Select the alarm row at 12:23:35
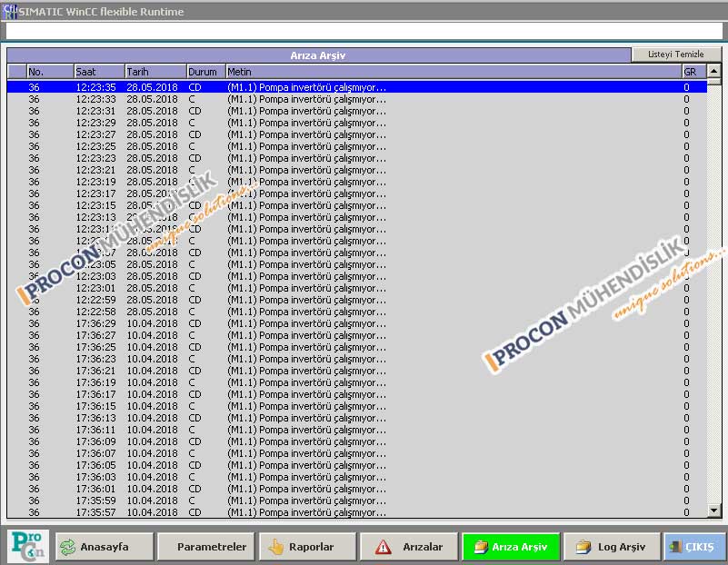 pyautogui.click(x=356, y=86)
